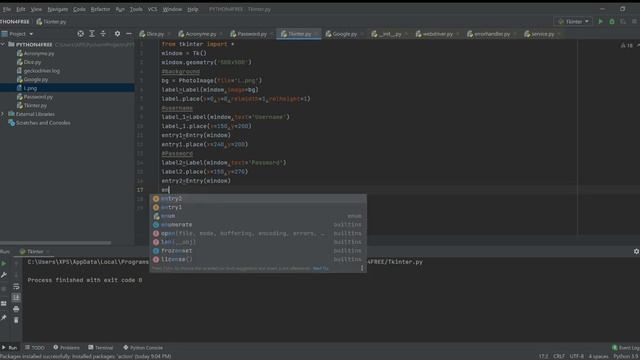The height and width of the screenshot is (360, 640).
Task: Select Dice.py in project tree
Action: point(32,62)
